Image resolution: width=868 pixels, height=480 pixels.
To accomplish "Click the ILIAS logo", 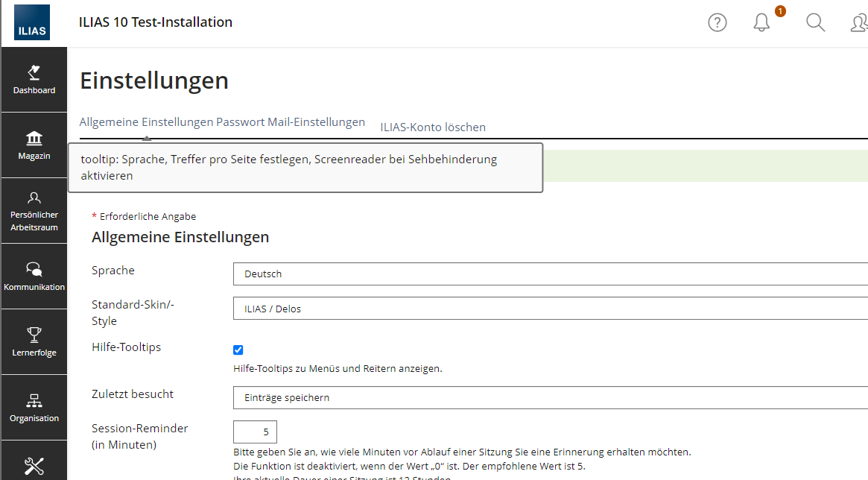I will [x=31, y=22].
